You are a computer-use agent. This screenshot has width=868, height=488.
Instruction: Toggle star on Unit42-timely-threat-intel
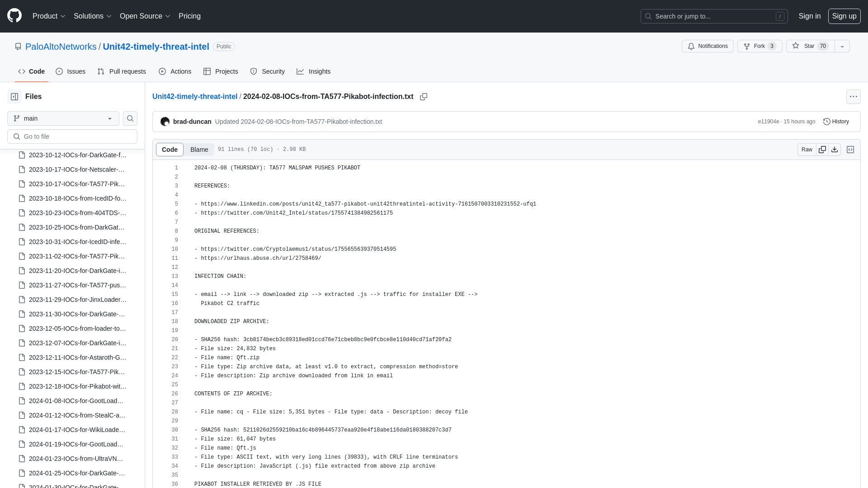(809, 46)
